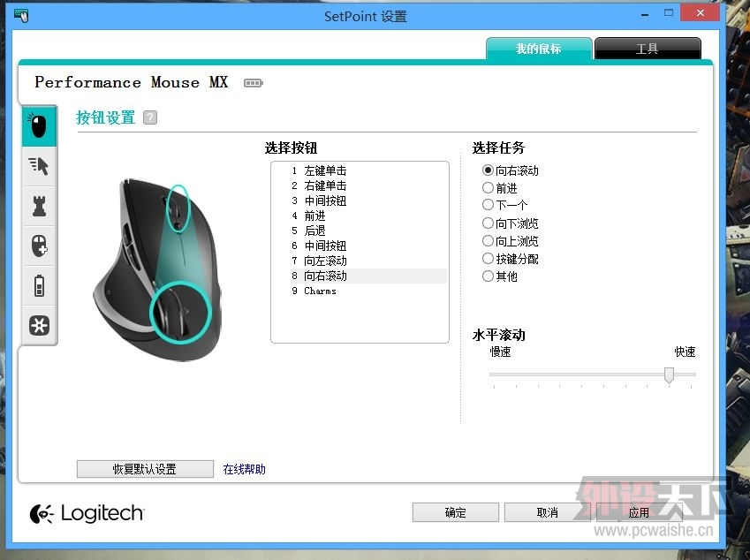This screenshot has height=560, width=750.
Task: Open the chess rook game settings icon
Action: point(39,206)
